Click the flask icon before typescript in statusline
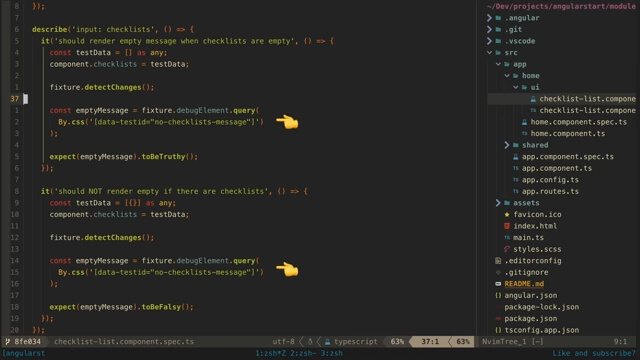Image resolution: width=640 pixels, height=360 pixels. (327, 342)
